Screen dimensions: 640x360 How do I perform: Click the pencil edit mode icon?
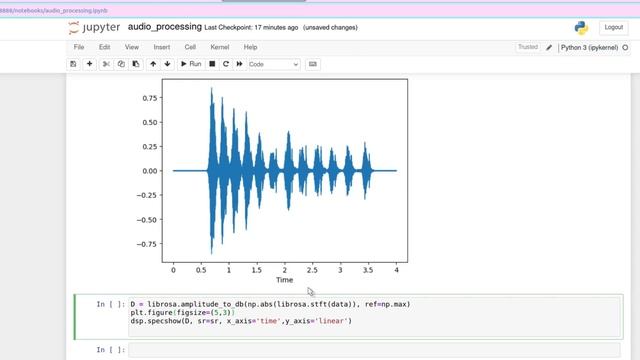pos(549,48)
